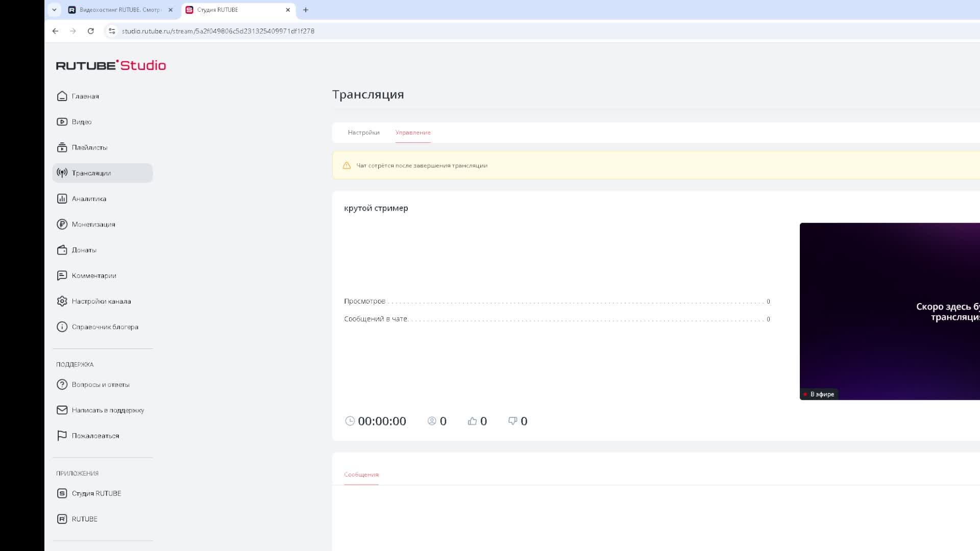Click the Комментарии speech bubble icon
Viewport: 980px width, 551px height.
click(x=62, y=275)
